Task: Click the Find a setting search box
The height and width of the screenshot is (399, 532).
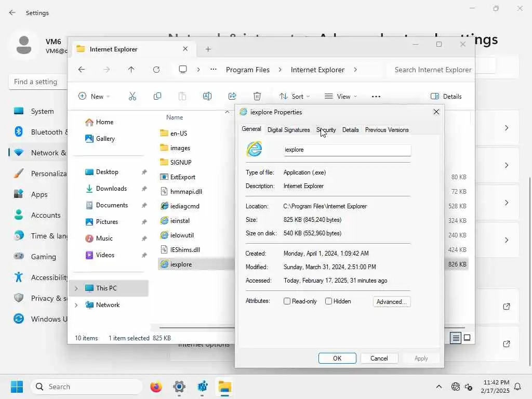Action: [38, 82]
